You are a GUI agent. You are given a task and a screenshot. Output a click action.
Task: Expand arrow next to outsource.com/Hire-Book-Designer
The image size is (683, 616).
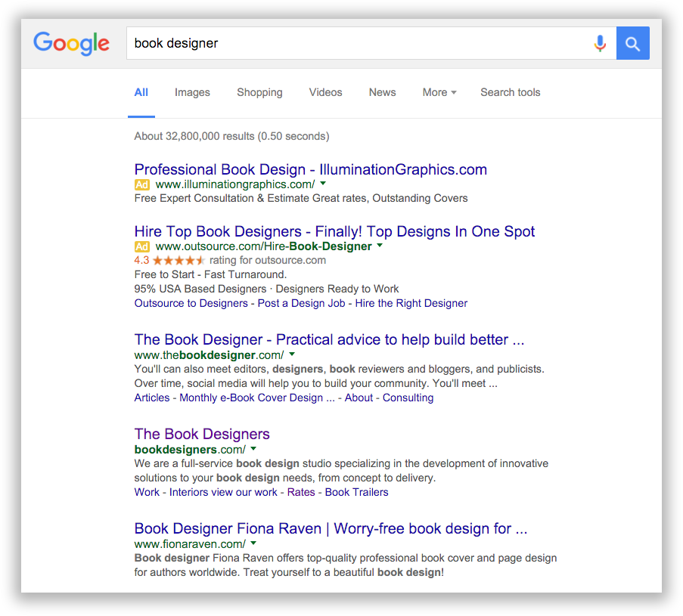click(x=380, y=245)
